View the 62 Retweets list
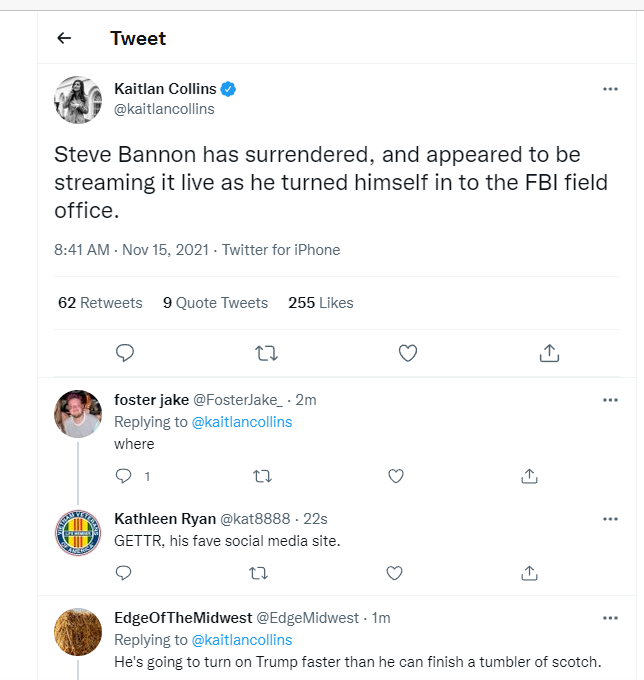Screen dimensions: 644x680 [100, 303]
